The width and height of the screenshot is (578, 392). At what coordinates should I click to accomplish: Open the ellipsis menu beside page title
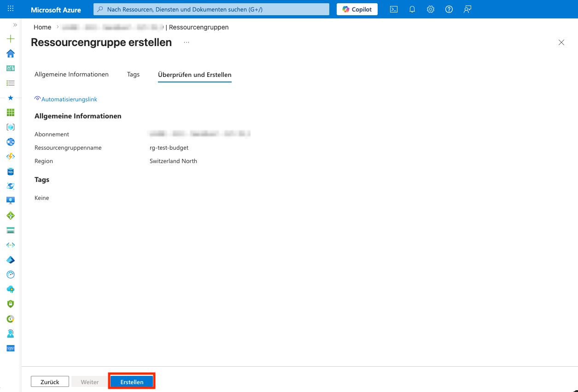[x=187, y=43]
